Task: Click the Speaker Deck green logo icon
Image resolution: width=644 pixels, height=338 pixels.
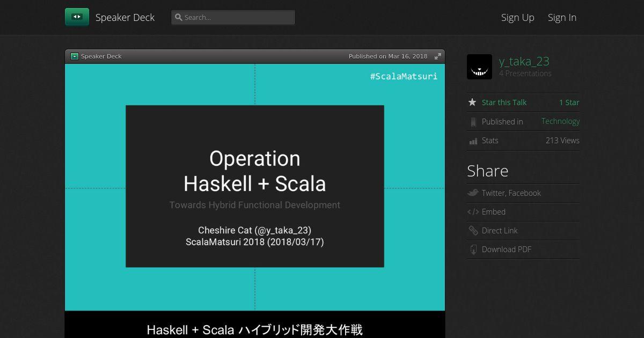Action: click(77, 17)
